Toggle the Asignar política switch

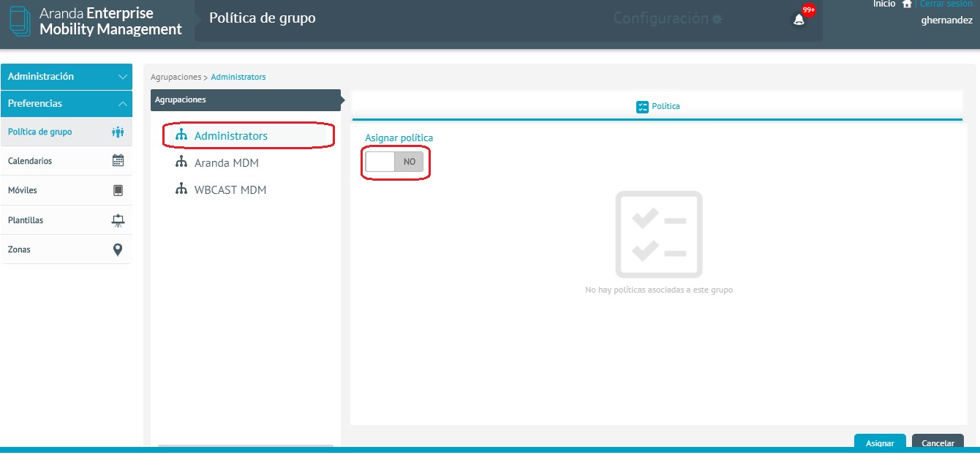(394, 162)
